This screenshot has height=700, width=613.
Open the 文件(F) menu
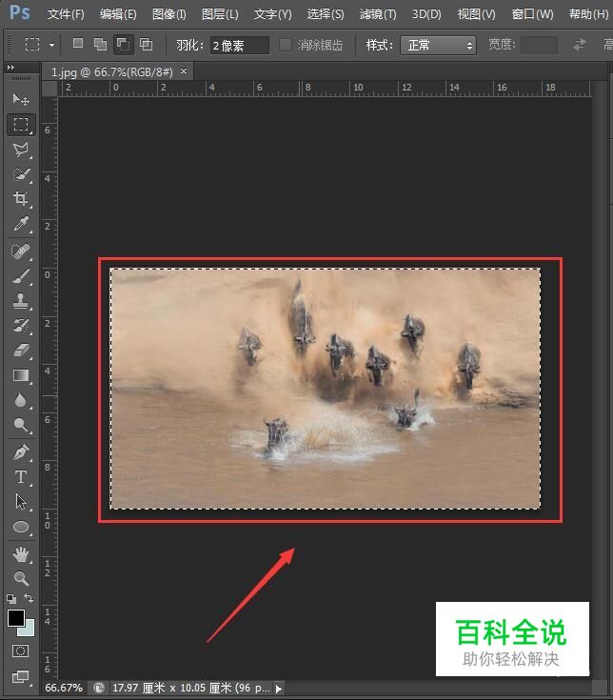coord(66,14)
